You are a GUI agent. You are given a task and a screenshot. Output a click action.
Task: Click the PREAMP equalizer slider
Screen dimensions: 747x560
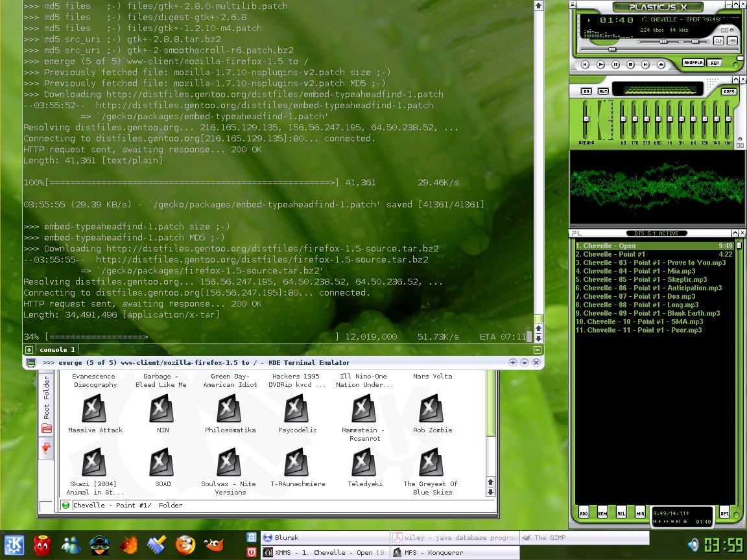point(586,119)
